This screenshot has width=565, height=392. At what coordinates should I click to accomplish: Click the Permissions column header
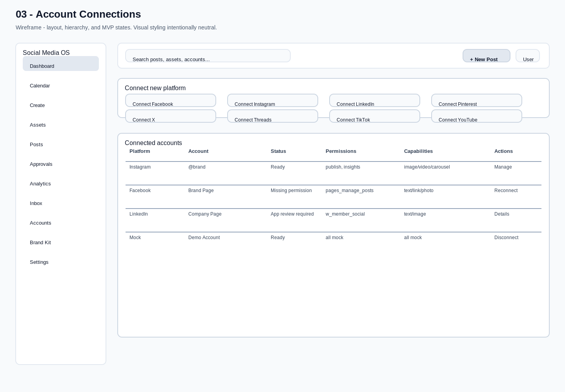coord(341,151)
